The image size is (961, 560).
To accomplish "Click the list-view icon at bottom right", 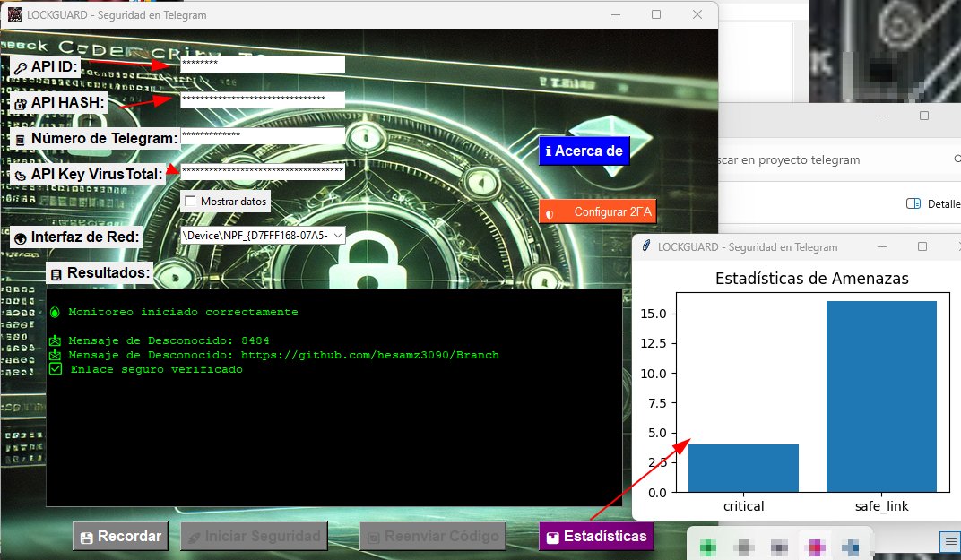I will [948, 542].
